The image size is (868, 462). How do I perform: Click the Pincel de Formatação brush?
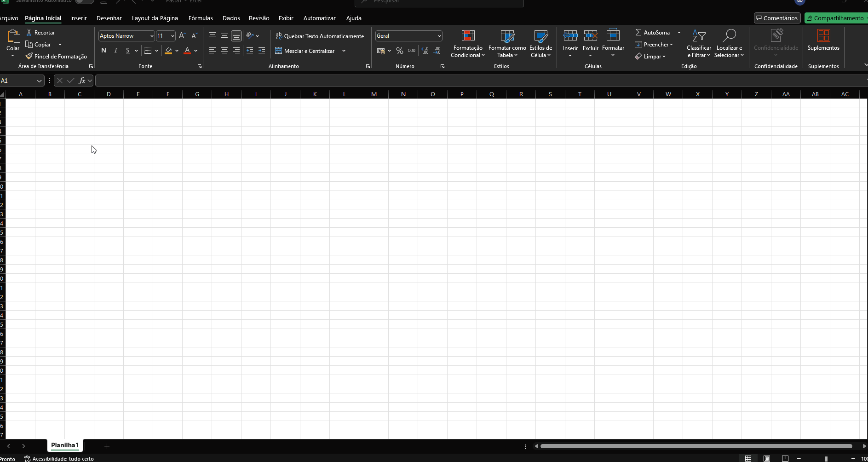pyautogui.click(x=29, y=56)
